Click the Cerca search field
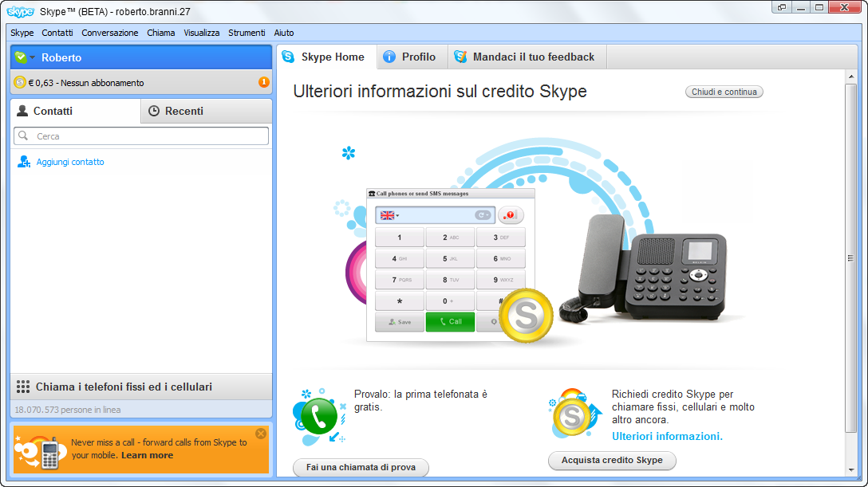The width and height of the screenshot is (868, 487). coord(141,136)
